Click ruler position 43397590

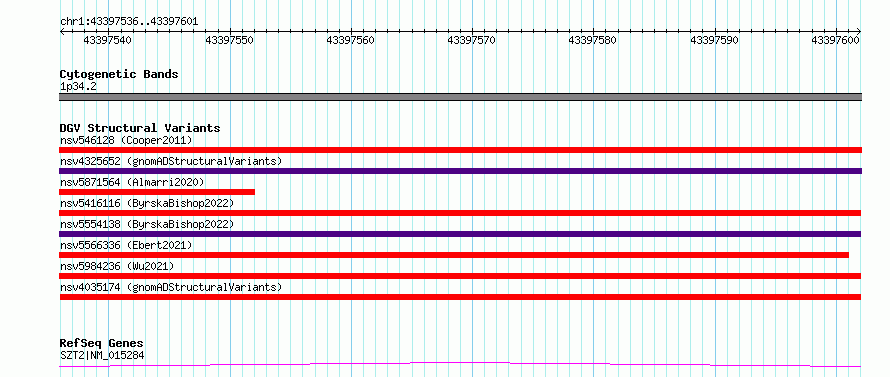point(715,40)
